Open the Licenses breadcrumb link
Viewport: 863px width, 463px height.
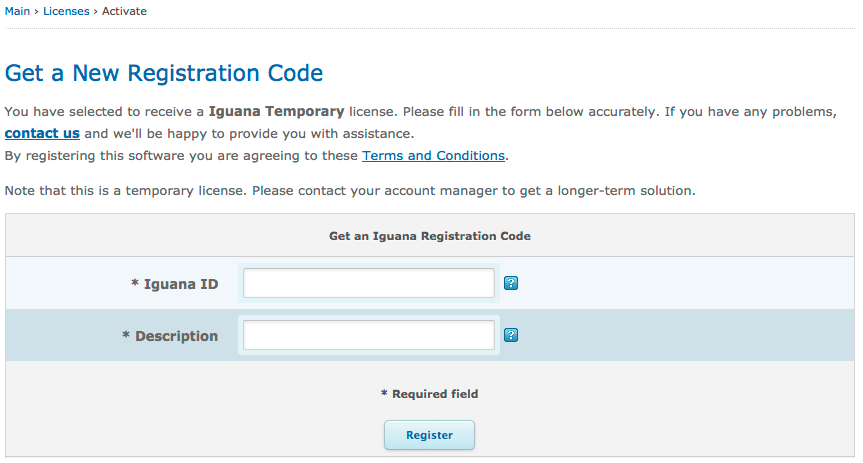pos(66,11)
